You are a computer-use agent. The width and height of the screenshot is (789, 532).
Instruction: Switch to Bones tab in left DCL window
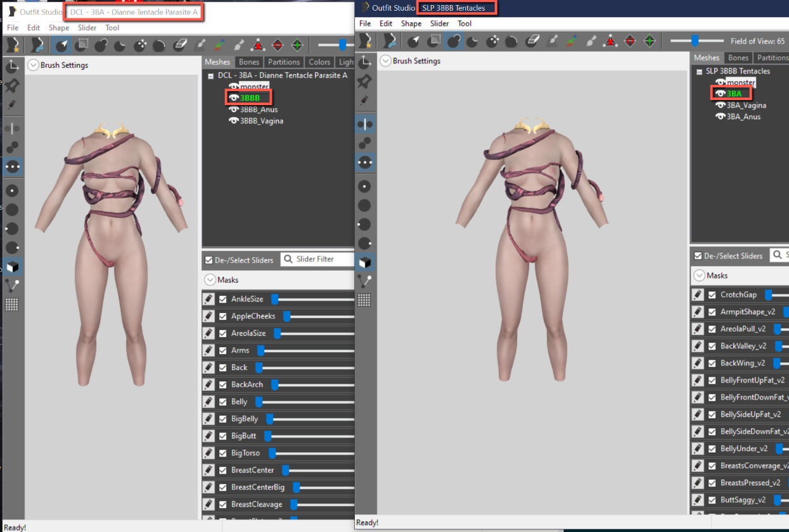[249, 62]
